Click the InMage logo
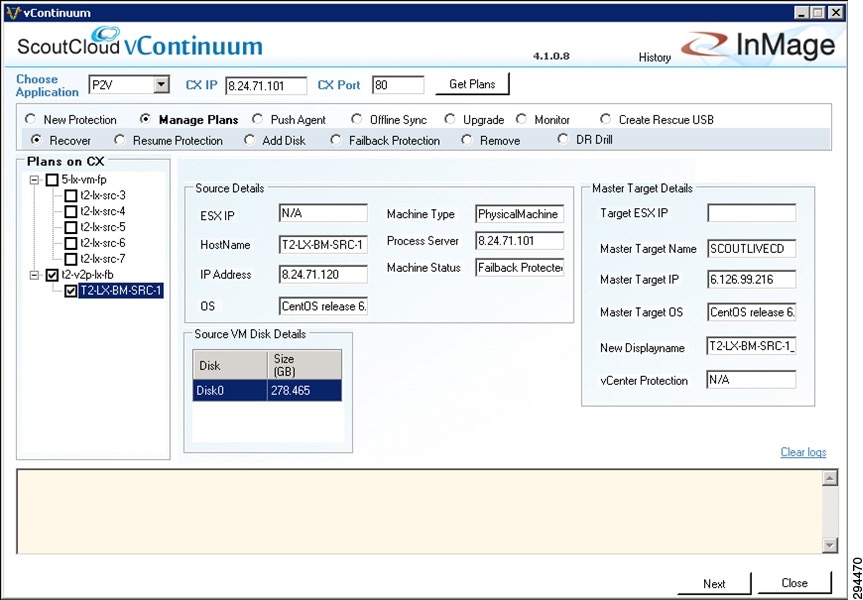This screenshot has height=600, width=863. pyautogui.click(x=758, y=45)
